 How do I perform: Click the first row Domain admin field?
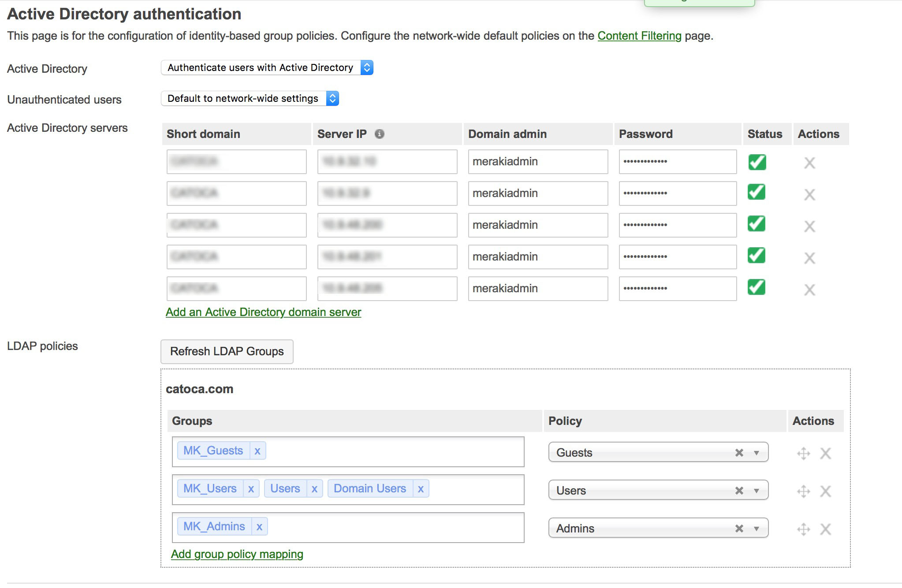[x=538, y=162]
